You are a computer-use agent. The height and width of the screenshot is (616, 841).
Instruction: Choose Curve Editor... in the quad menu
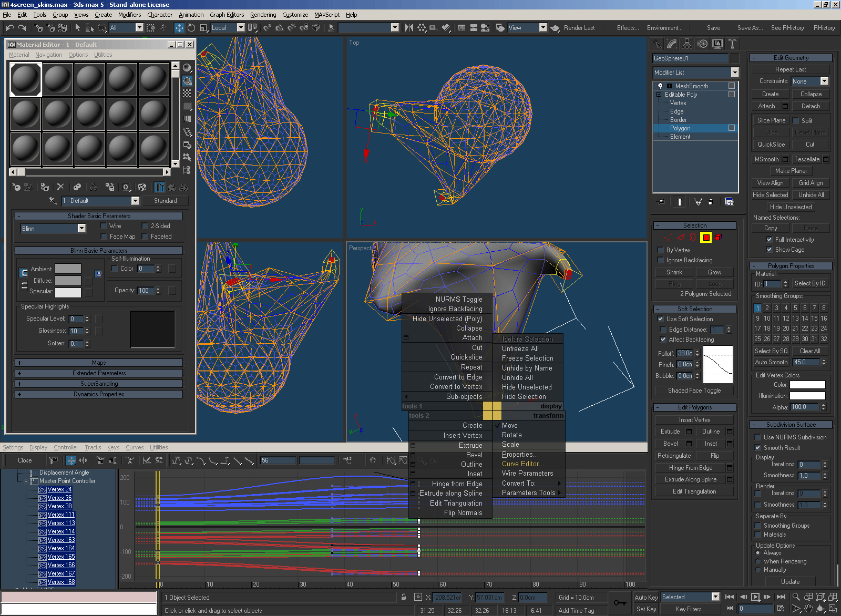tap(523, 464)
